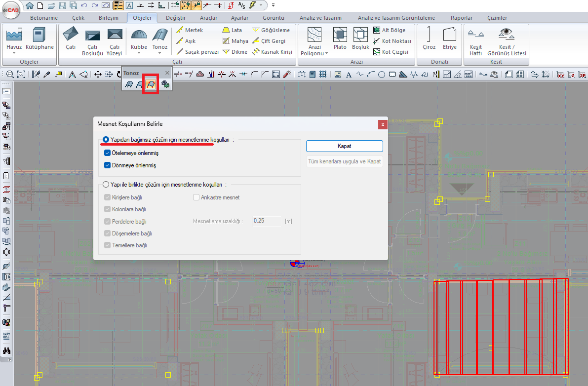Screen dimensions: 588x386
Task: Select the Plato terrain tool
Action: [340, 39]
